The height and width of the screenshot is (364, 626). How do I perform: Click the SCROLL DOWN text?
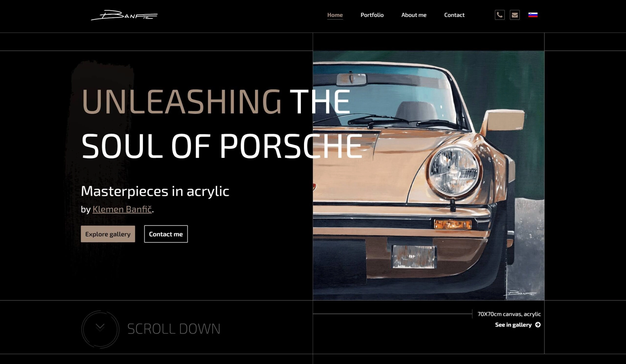pyautogui.click(x=174, y=329)
